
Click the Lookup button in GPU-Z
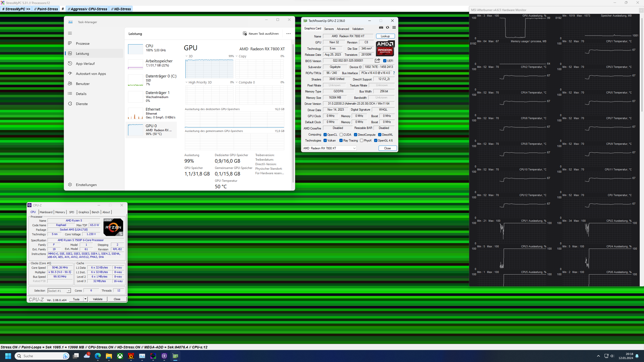[x=385, y=36]
